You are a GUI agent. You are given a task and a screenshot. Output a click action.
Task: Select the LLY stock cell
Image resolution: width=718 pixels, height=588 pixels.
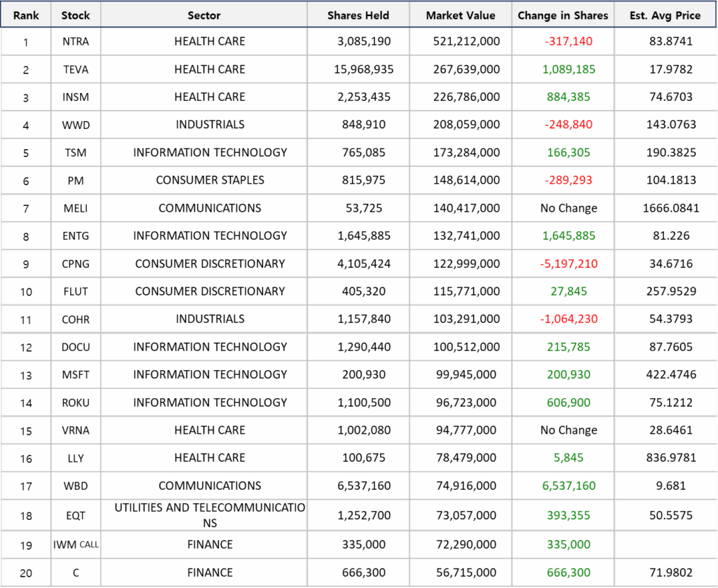click(x=76, y=458)
